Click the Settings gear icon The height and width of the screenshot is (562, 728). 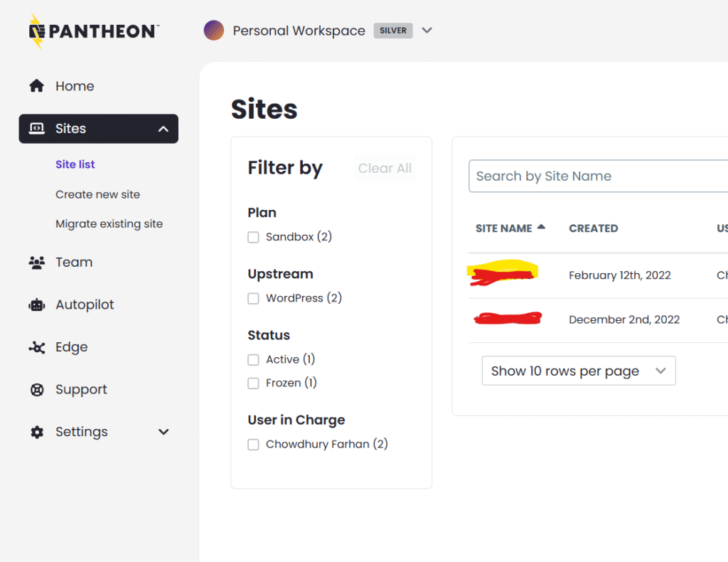(37, 432)
